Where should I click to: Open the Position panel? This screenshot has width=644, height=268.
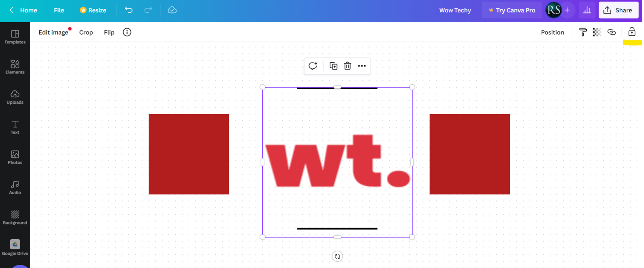click(x=552, y=32)
